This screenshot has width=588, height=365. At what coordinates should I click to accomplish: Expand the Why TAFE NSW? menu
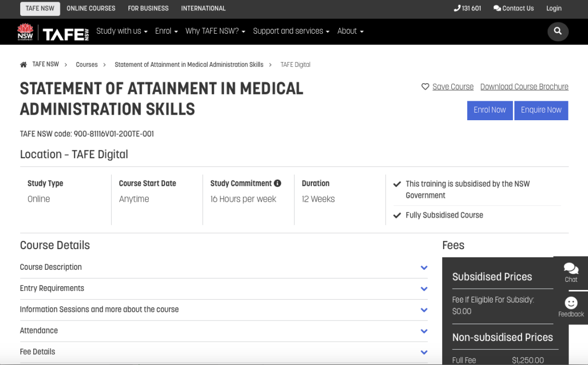215,31
